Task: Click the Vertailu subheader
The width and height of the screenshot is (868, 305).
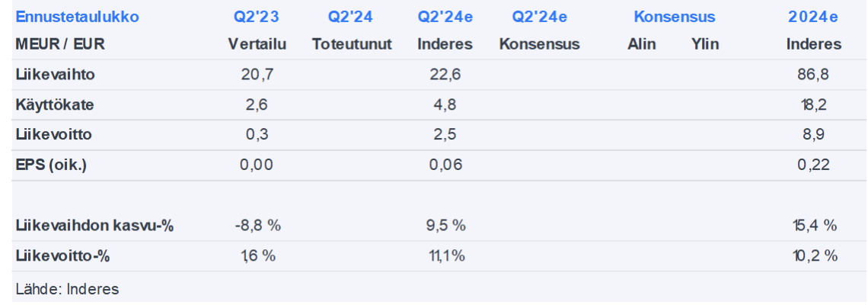Action: [257, 44]
